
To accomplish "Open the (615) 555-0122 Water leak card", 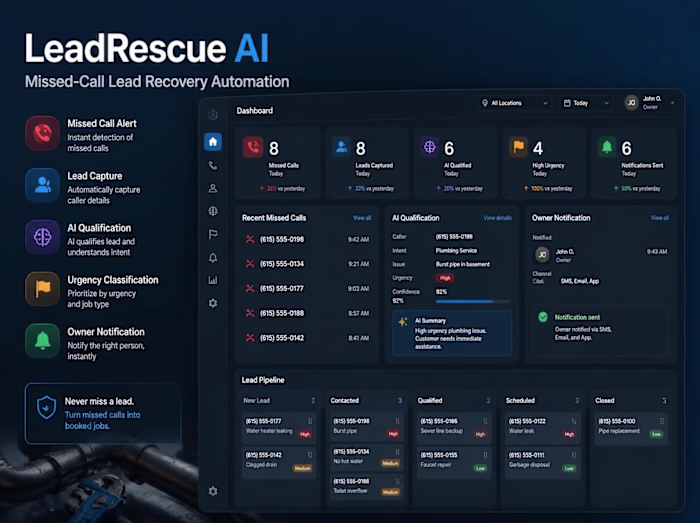I will point(542,428).
